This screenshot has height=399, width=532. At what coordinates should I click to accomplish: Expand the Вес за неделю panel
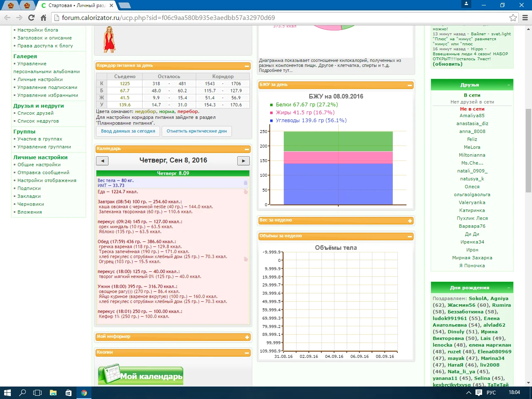410,221
